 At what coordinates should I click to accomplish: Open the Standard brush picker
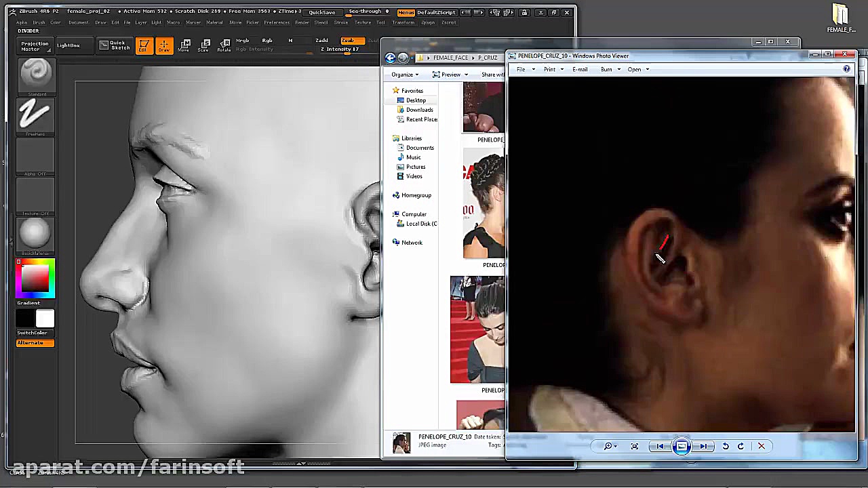point(35,77)
